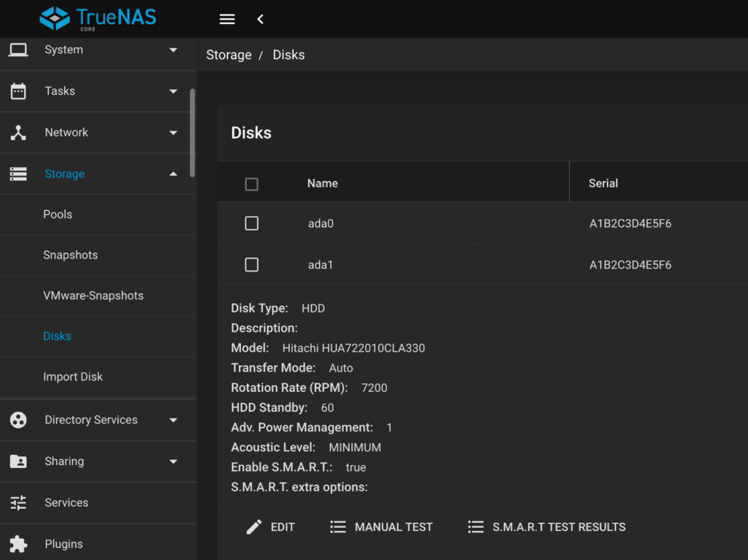This screenshot has height=560, width=748.
Task: Toggle the hamburger menu icon
Action: click(227, 19)
